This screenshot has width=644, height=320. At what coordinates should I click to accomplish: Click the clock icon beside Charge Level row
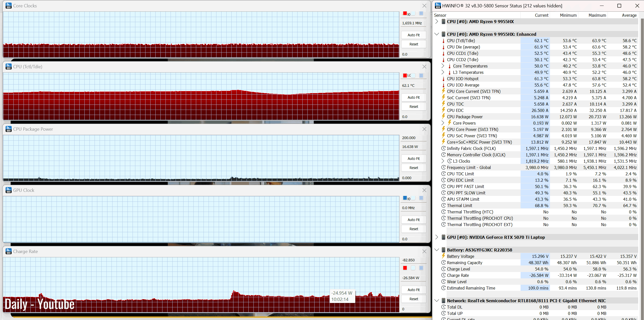click(x=443, y=269)
